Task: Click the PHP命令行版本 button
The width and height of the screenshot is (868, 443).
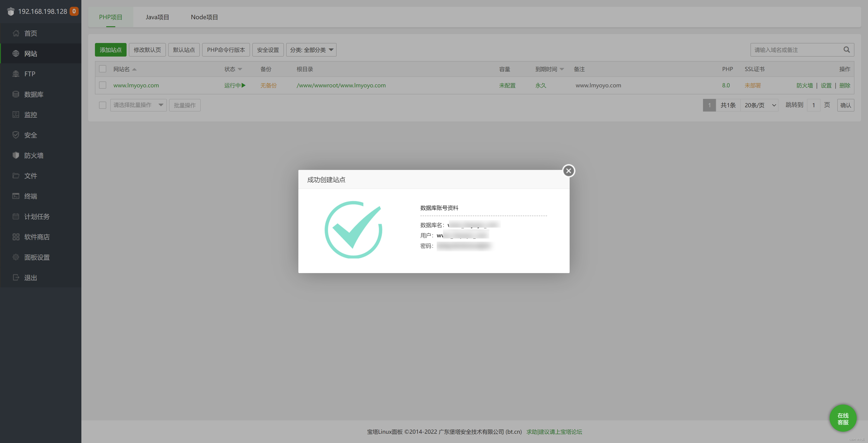Action: (226, 50)
